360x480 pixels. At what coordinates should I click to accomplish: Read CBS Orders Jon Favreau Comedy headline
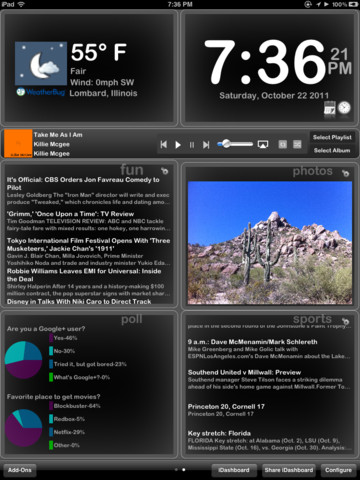point(83,184)
